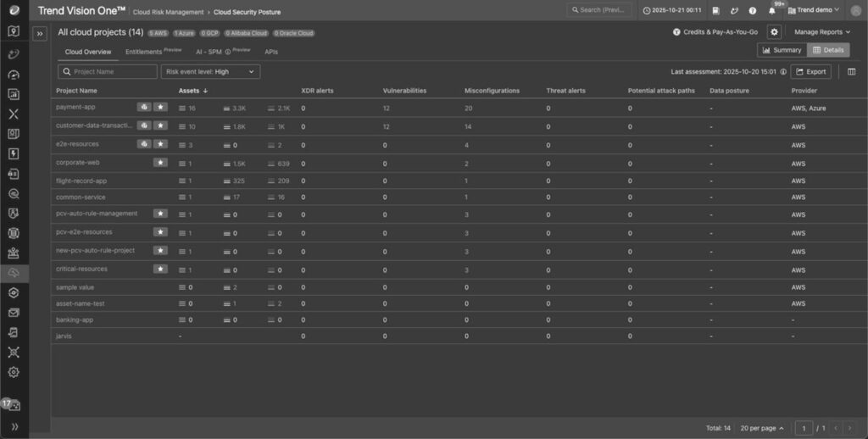Select the APIs tab

click(x=271, y=52)
